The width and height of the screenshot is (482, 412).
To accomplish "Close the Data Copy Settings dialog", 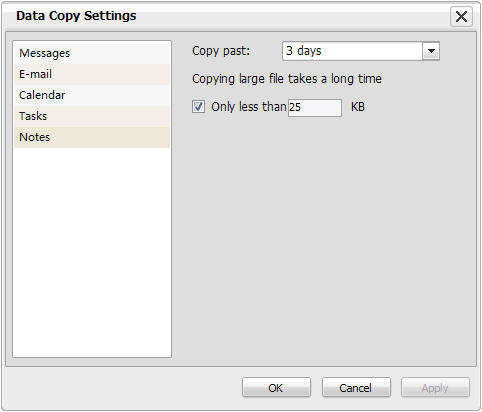I will pyautogui.click(x=461, y=16).
